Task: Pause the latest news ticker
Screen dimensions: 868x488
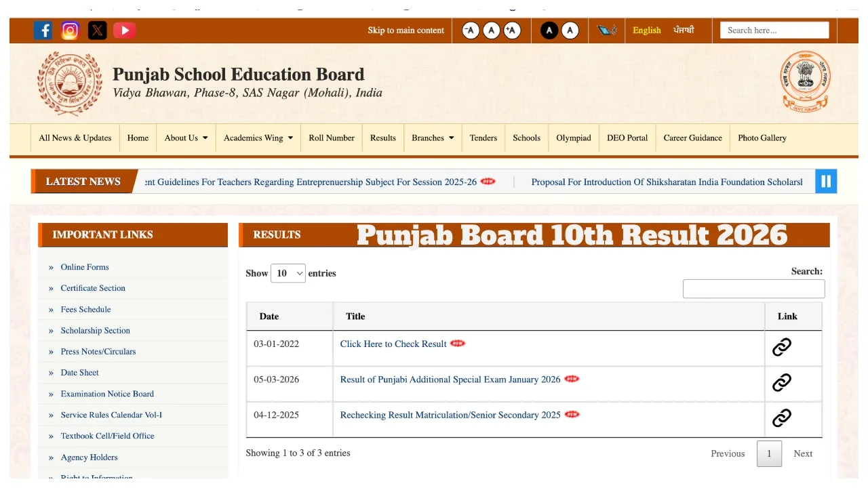Action: [825, 181]
